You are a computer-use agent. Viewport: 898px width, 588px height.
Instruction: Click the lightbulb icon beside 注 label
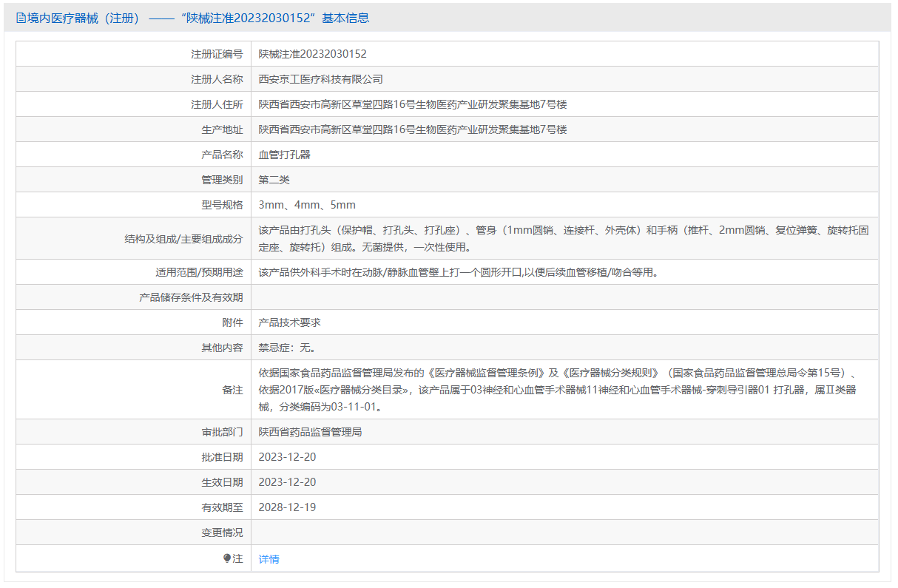click(x=227, y=558)
